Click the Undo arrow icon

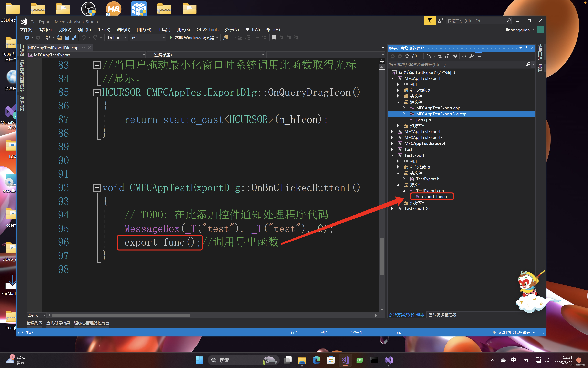point(84,37)
